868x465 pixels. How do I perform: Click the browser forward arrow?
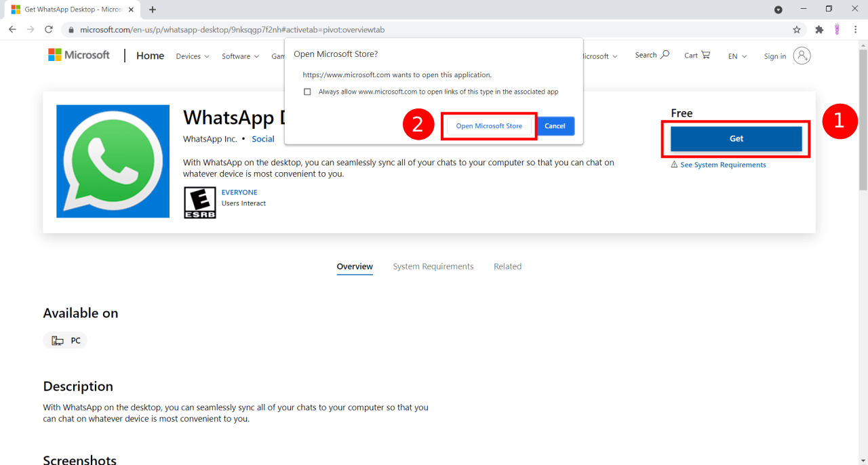pos(31,30)
